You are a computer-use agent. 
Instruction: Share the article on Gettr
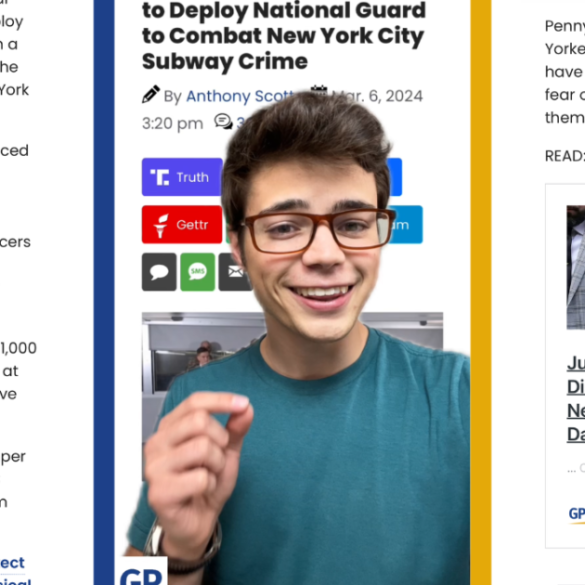pos(182,224)
